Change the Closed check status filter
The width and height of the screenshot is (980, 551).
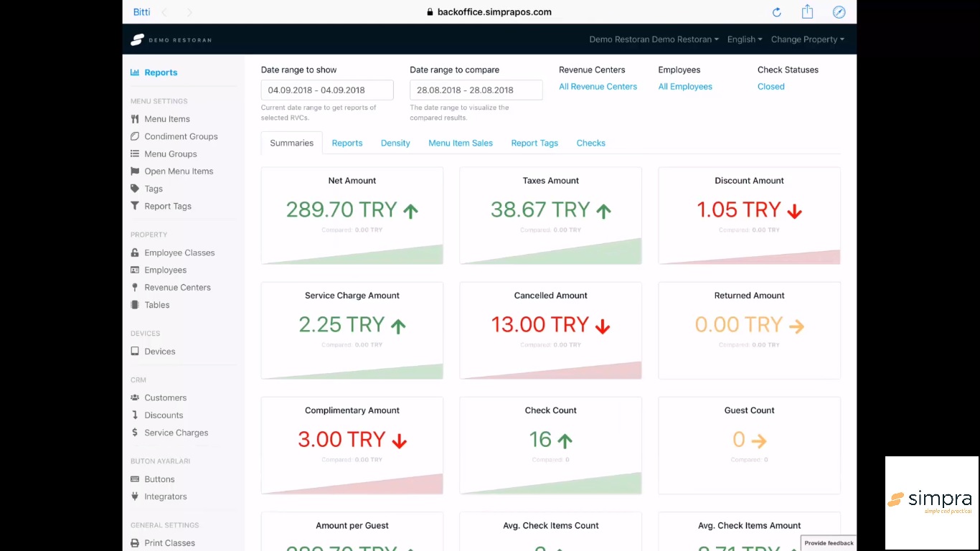771,86
